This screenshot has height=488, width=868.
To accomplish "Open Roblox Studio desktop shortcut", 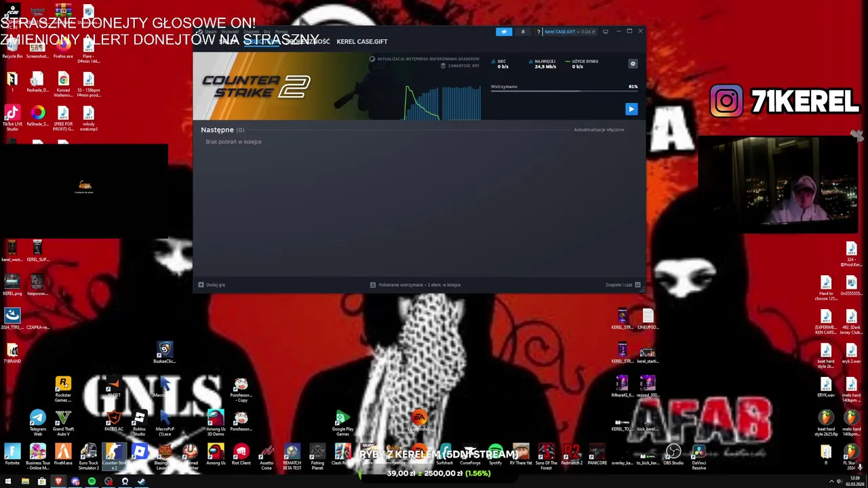I will point(139,422).
